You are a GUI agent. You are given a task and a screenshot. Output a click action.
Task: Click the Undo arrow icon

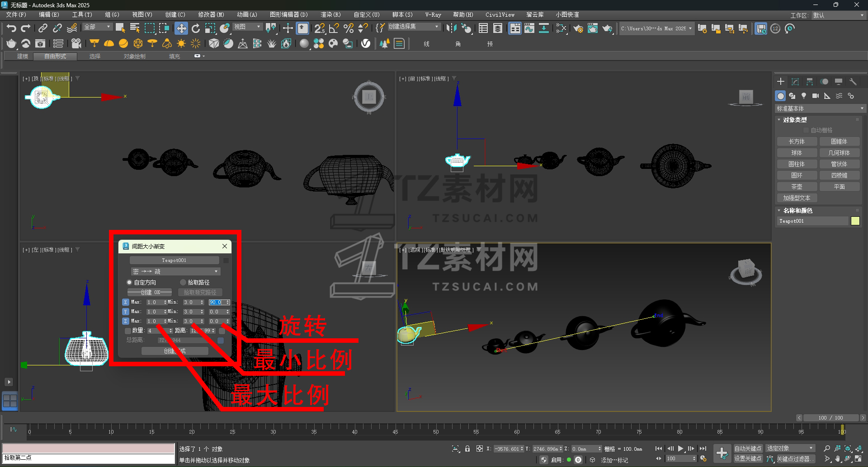click(11, 28)
